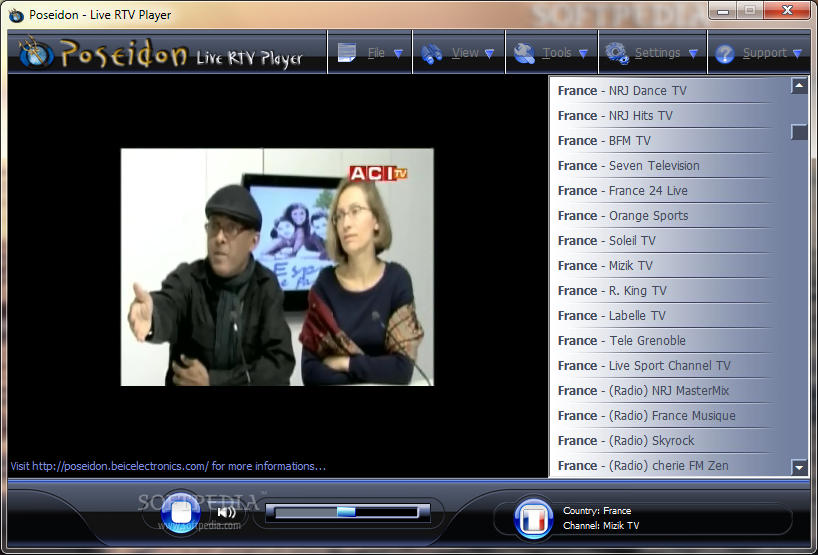Open the View menu
This screenshot has height=555, width=818.
(x=459, y=53)
